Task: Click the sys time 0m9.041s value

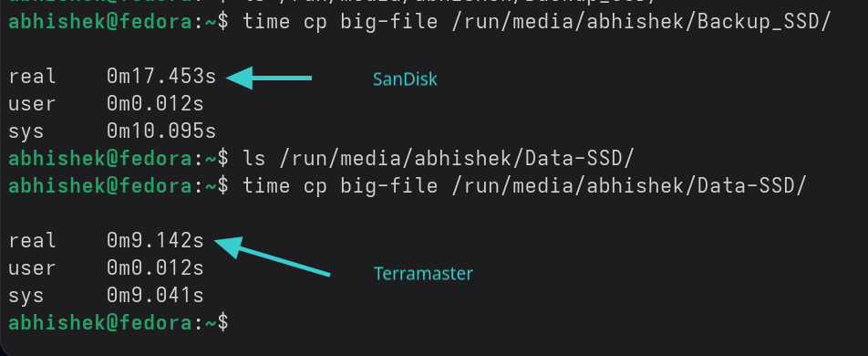Action: [155, 295]
